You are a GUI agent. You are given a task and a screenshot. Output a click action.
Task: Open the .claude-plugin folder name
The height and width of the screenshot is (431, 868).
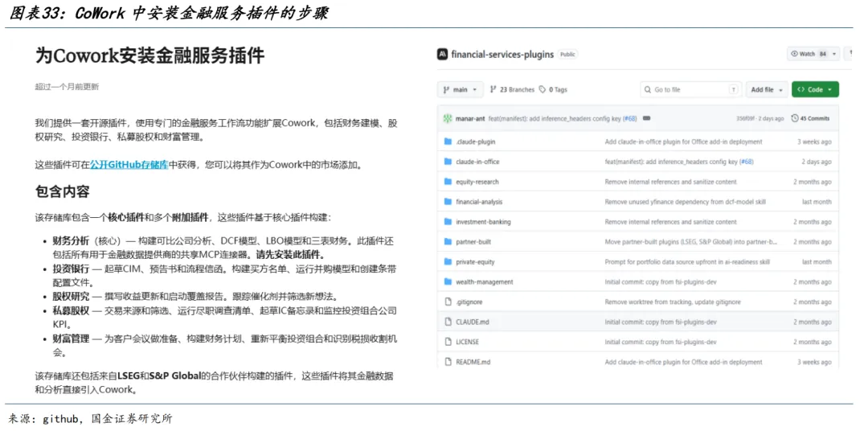(476, 142)
